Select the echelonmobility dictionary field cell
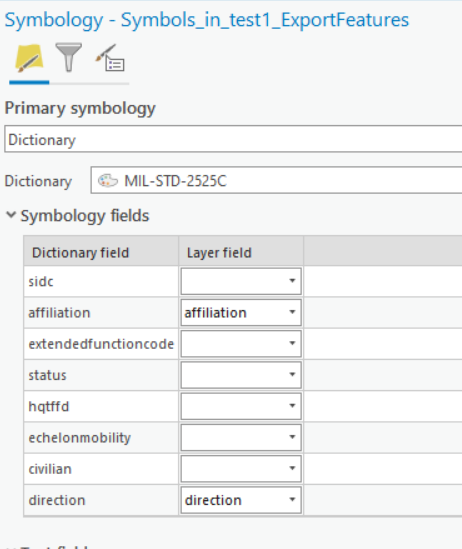Viewport: 462px width, 549px height. pyautogui.click(x=101, y=438)
